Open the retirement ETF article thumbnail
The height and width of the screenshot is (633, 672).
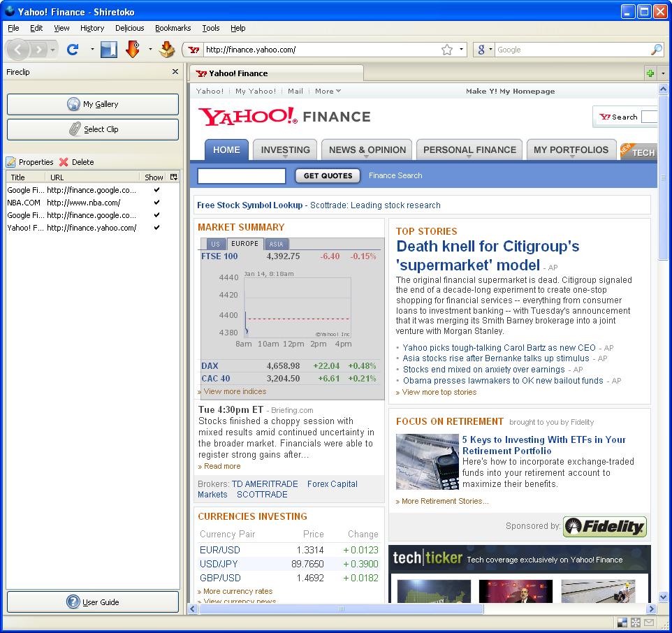tap(428, 462)
